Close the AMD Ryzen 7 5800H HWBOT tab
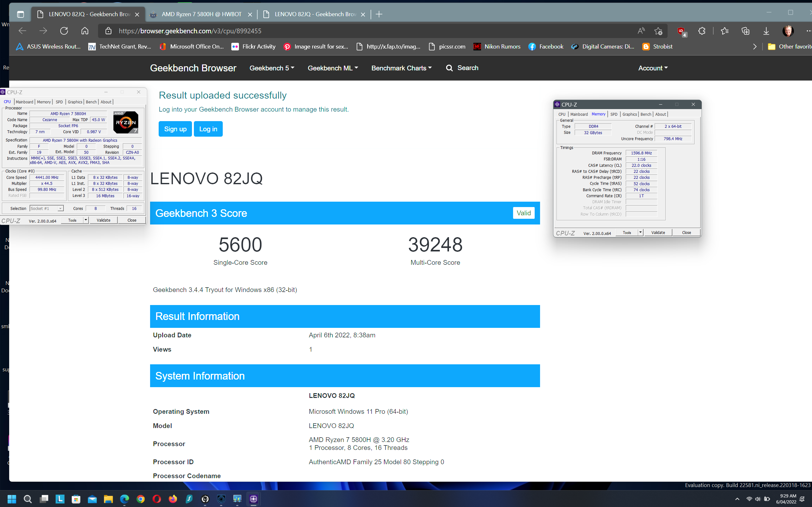This screenshot has height=507, width=812. (x=250, y=14)
